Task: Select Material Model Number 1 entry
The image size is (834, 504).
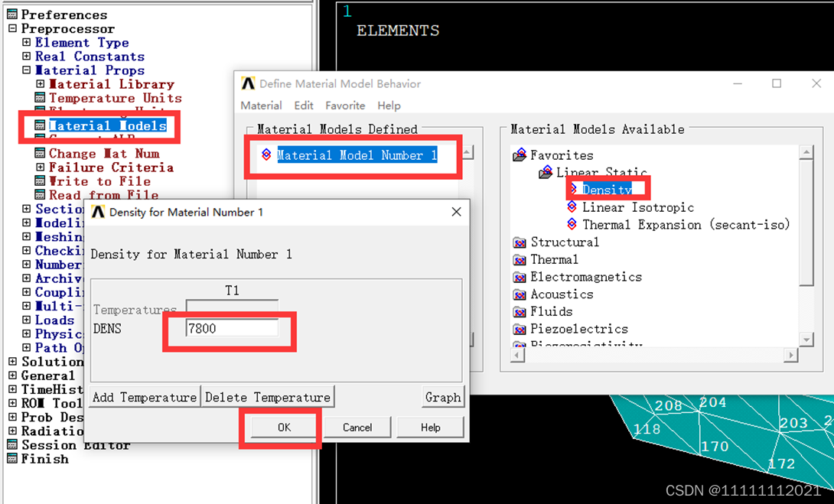Action: tap(357, 155)
